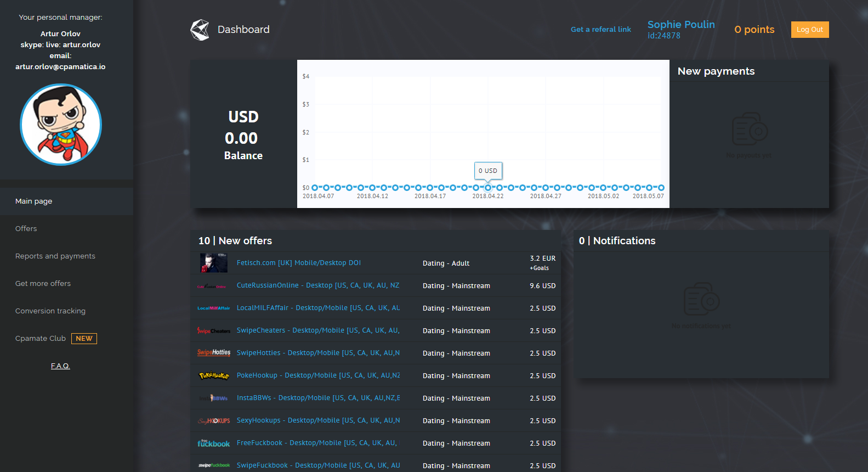Click the SexyHookups offer logo
Image resolution: width=868 pixels, height=472 pixels.
pyautogui.click(x=213, y=420)
